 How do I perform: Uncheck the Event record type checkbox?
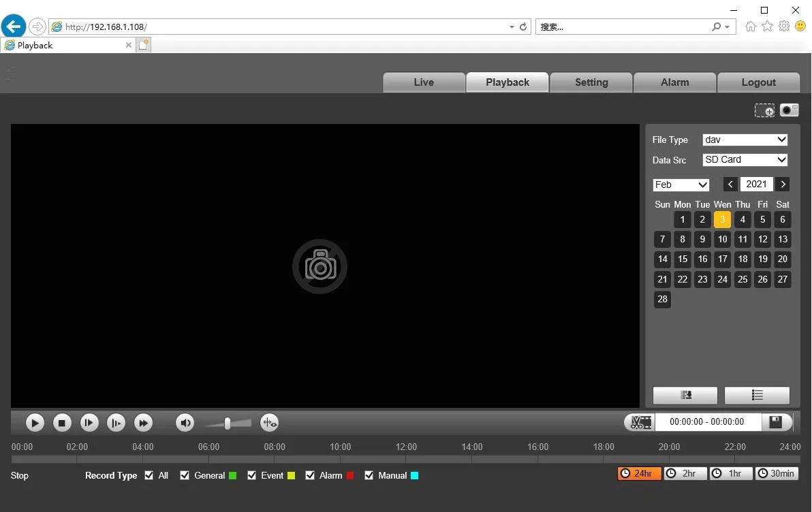click(x=251, y=475)
